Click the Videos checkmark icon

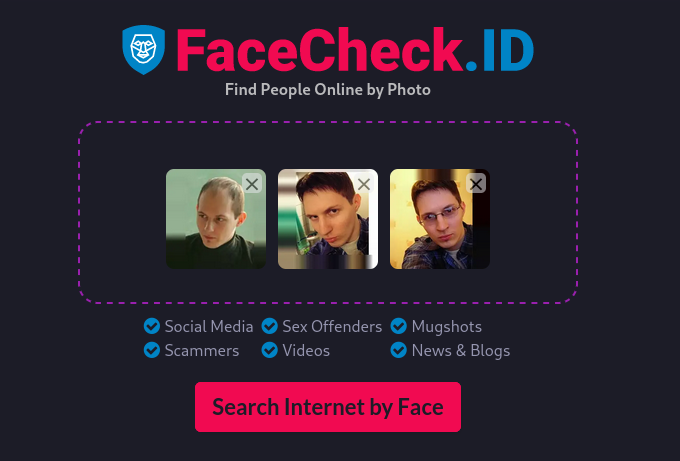point(269,350)
